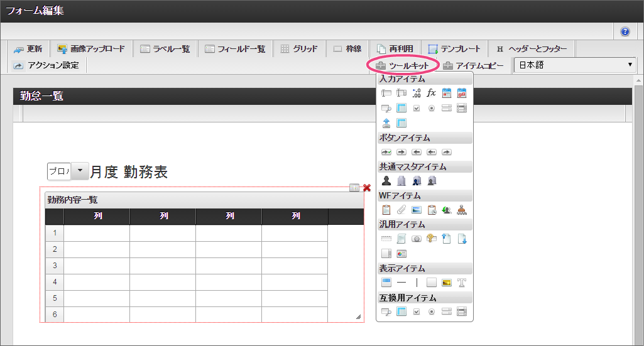Click the upload icon in 入力アイテム
Screen dimensions: 644x346
(x=386, y=123)
